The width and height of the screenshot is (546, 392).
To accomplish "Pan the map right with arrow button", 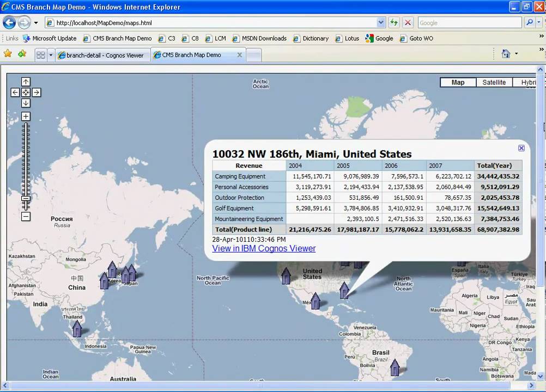I will [x=37, y=93].
